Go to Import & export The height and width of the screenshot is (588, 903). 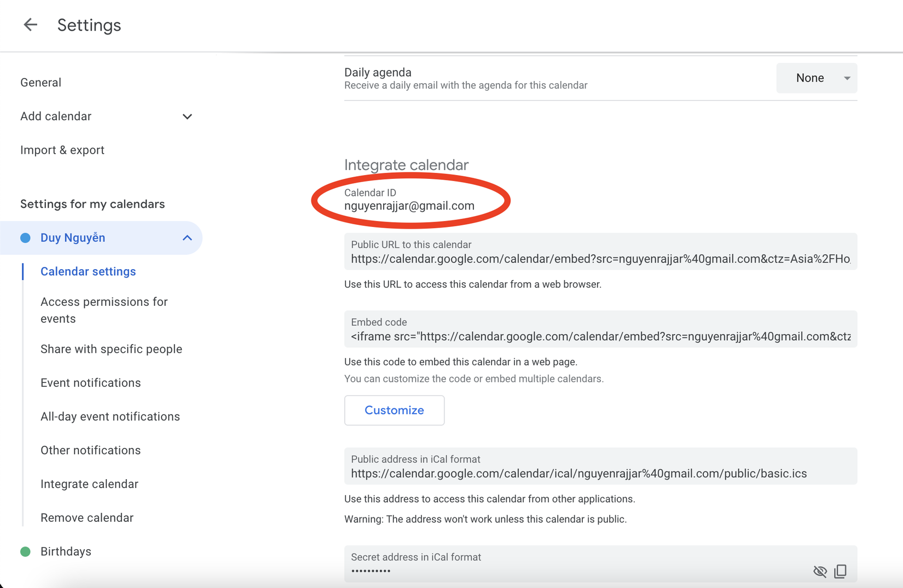coord(62,150)
